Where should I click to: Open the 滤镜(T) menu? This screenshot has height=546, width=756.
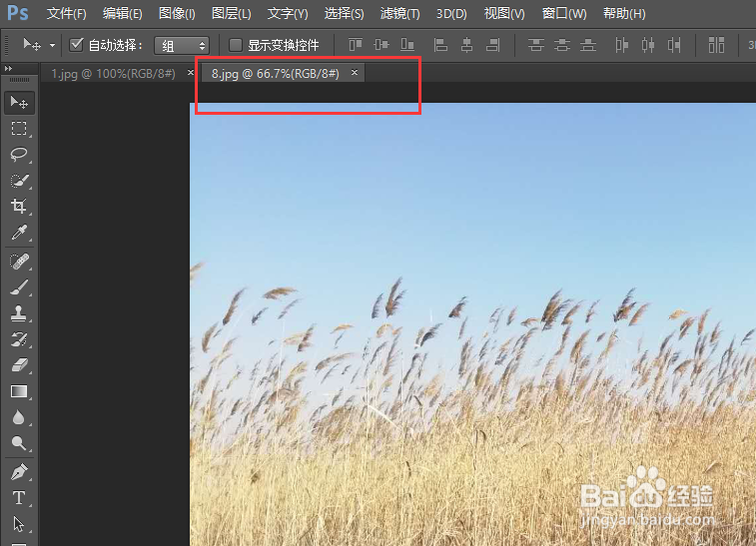[x=399, y=13]
